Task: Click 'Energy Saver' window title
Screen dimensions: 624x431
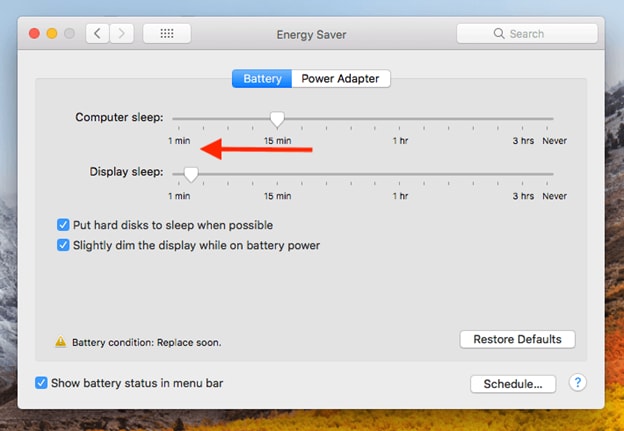Action: click(x=311, y=35)
